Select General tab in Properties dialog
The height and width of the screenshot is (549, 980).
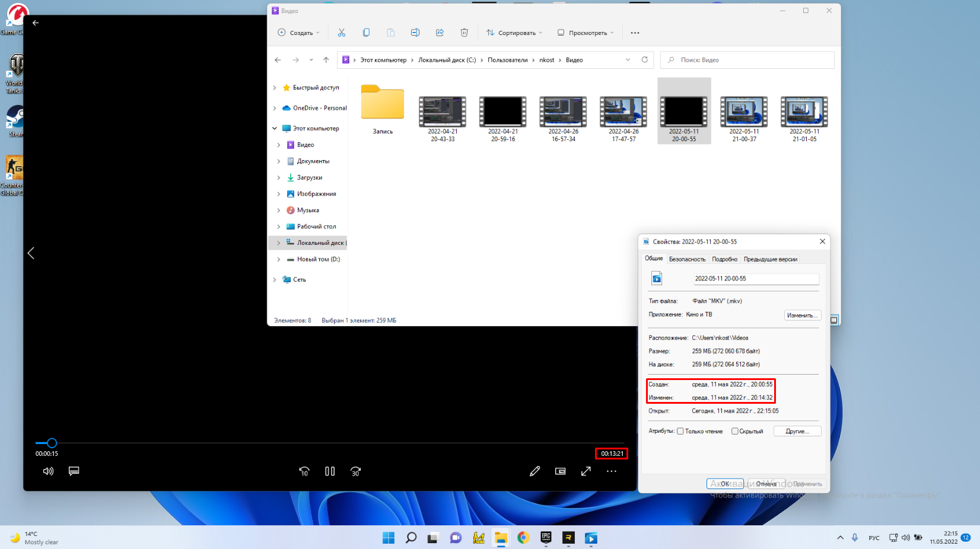point(654,258)
